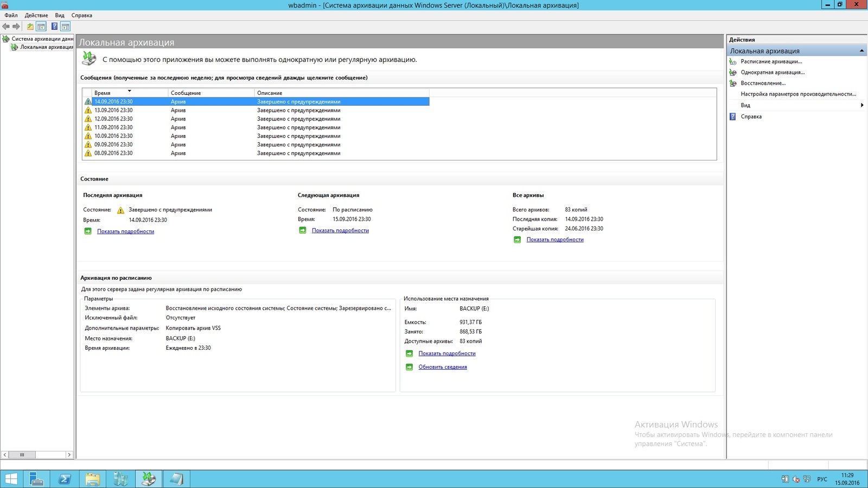This screenshot has height=488, width=868.
Task: Click warning icon of the 09.09.2016 row
Action: tap(88, 145)
